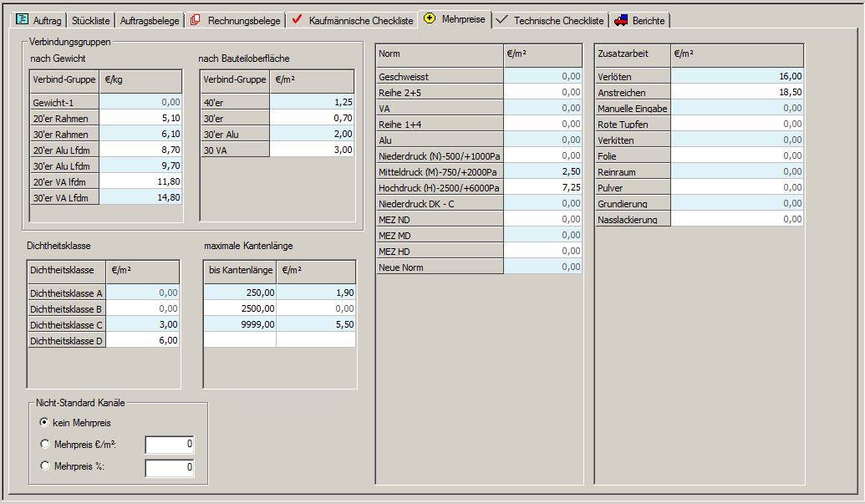This screenshot has height=504, width=865.
Task: Click the red checkmark icon on Kaufmännische Checkliste
Action: tap(298, 20)
